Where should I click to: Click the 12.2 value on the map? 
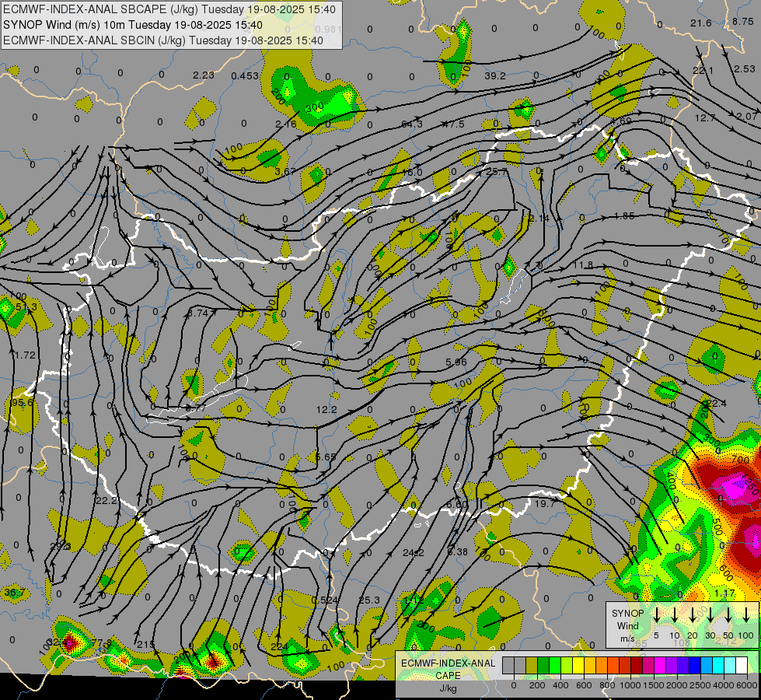(x=326, y=410)
